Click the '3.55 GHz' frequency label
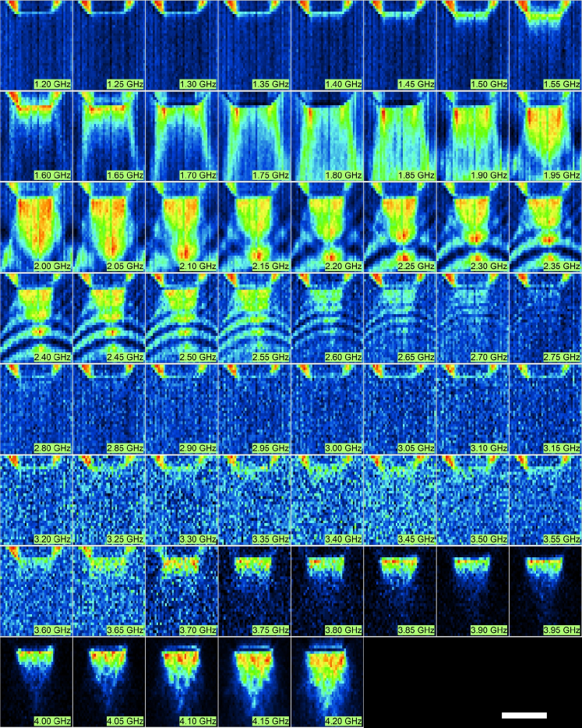Screen dimensions: 582x728 (562, 539)
